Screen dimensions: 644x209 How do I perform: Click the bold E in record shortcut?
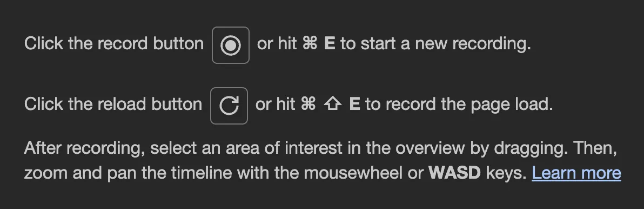(x=330, y=43)
